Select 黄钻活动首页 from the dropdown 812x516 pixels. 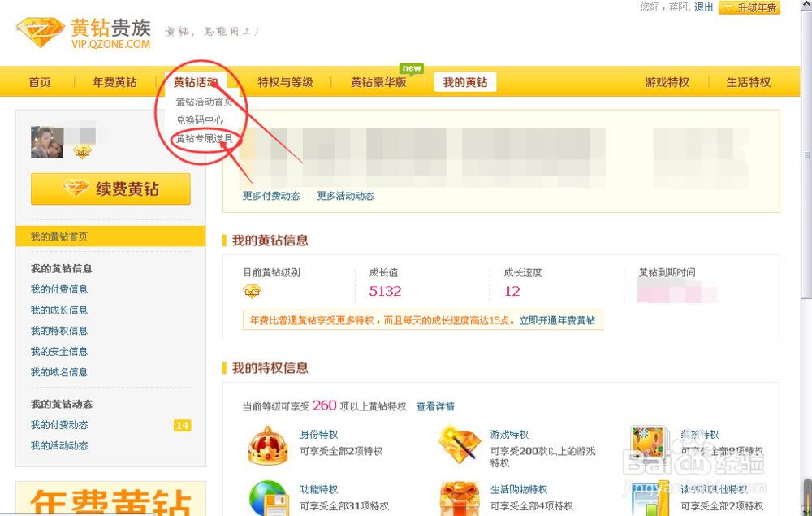pyautogui.click(x=204, y=102)
